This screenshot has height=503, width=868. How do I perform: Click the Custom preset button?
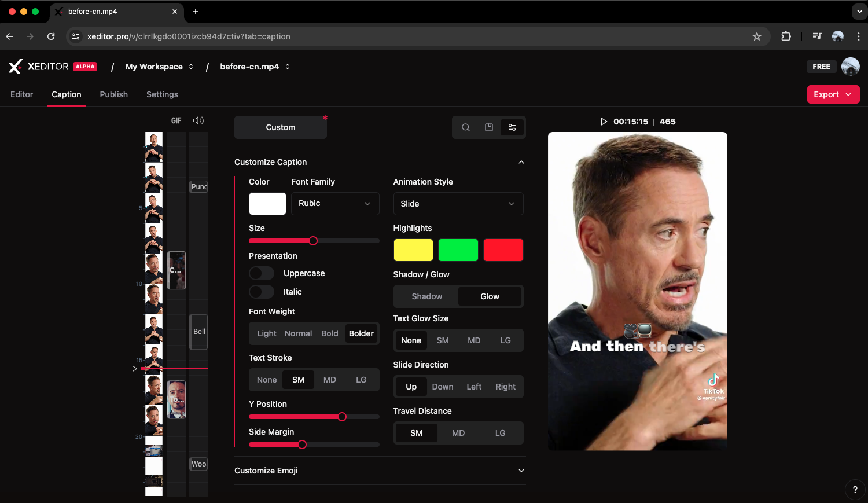281,127
